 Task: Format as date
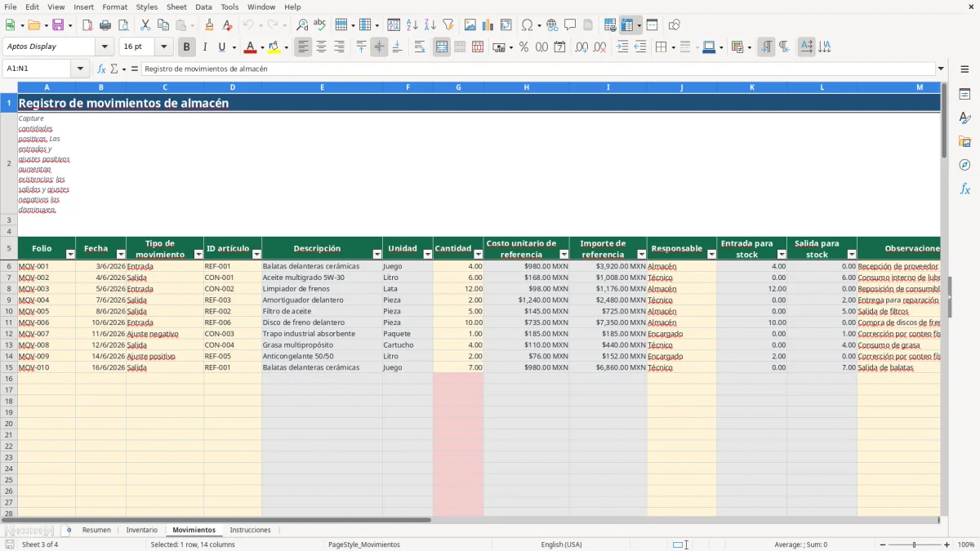559,47
